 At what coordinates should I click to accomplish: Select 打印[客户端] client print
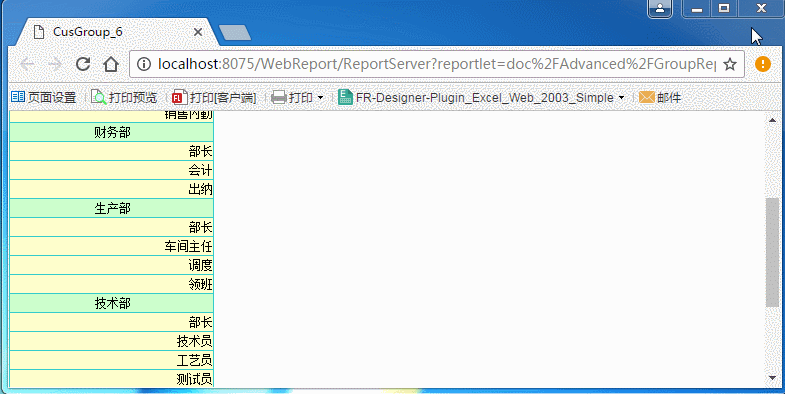tap(214, 97)
